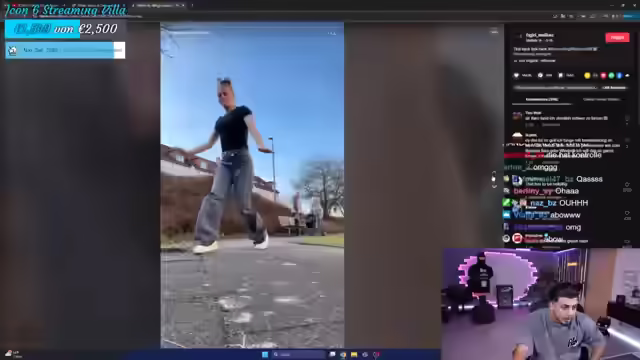
Task: Open the uploader's username link
Action: 540,35
